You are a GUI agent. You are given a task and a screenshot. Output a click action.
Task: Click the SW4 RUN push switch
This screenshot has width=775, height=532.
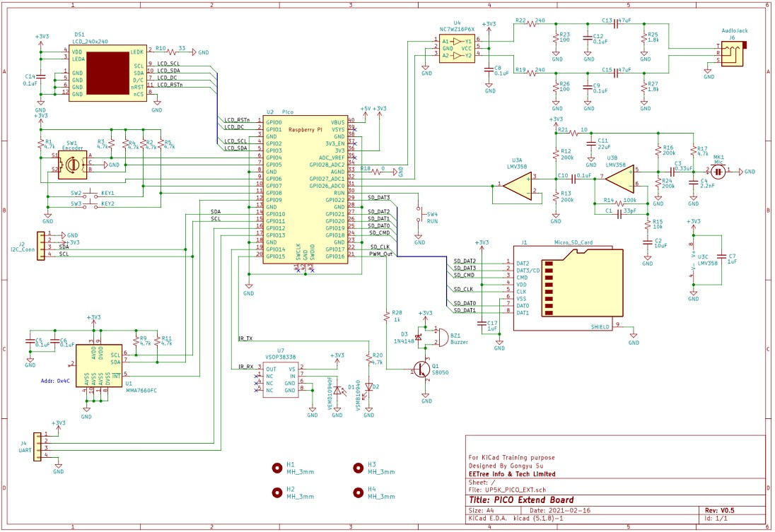point(419,214)
